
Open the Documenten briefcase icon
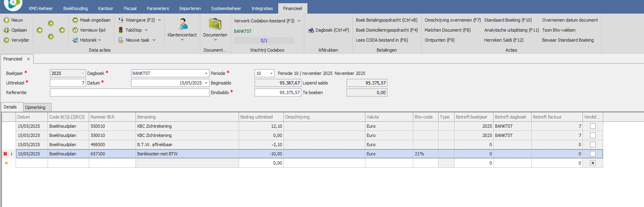215,25
